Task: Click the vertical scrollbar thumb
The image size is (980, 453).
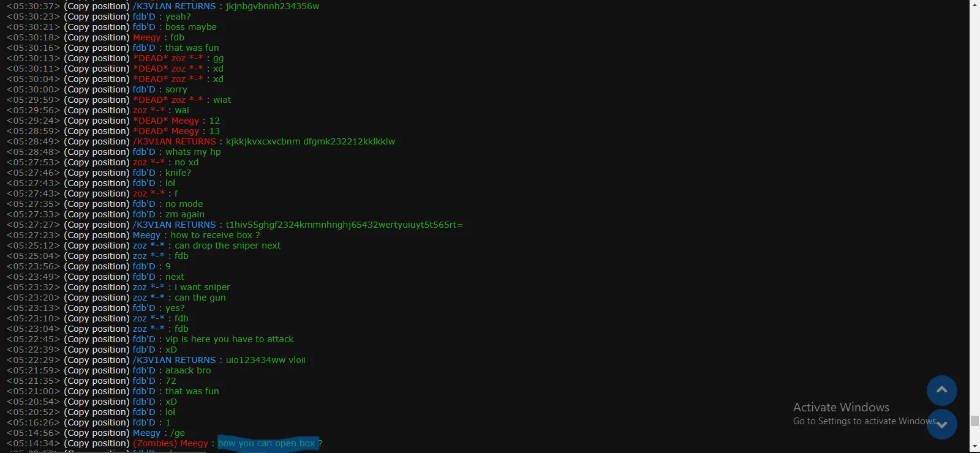Action: pyautogui.click(x=974, y=421)
